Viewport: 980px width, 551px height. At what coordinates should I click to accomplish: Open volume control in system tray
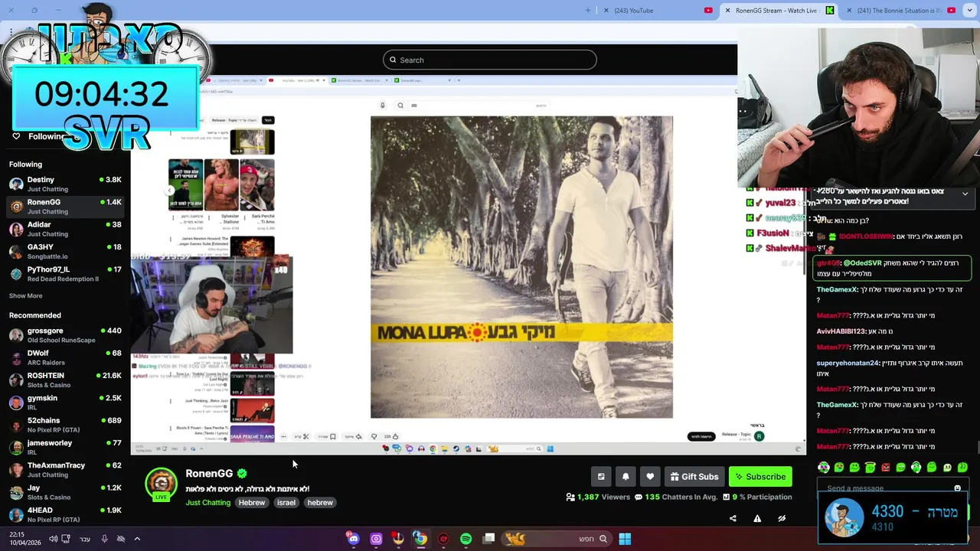pos(54,539)
